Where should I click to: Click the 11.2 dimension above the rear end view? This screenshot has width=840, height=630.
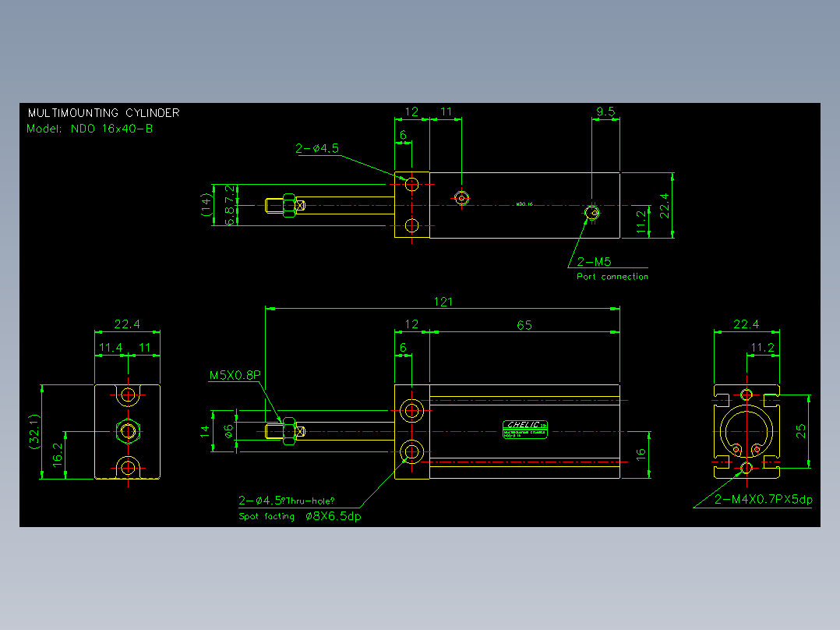click(x=762, y=348)
